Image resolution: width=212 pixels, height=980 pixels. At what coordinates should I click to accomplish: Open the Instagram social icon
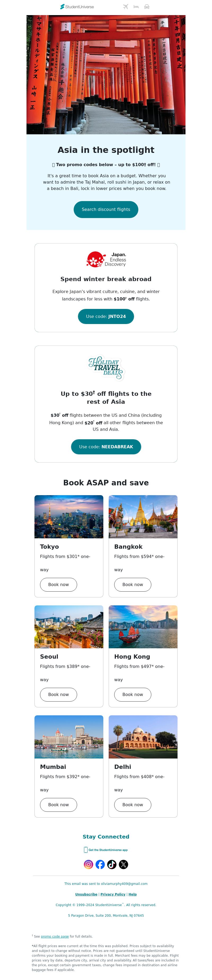click(x=88, y=864)
